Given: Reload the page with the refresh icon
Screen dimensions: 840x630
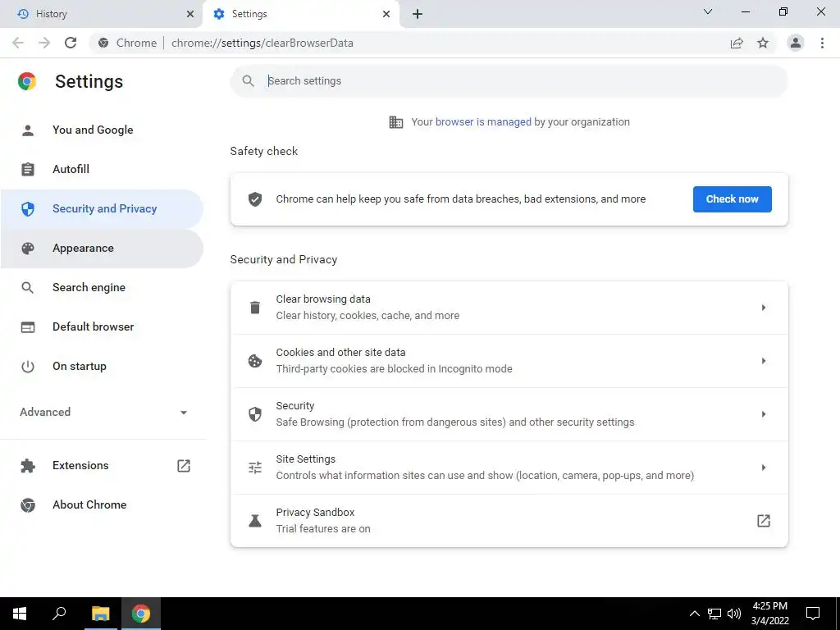Looking at the screenshot, I should click(x=71, y=43).
